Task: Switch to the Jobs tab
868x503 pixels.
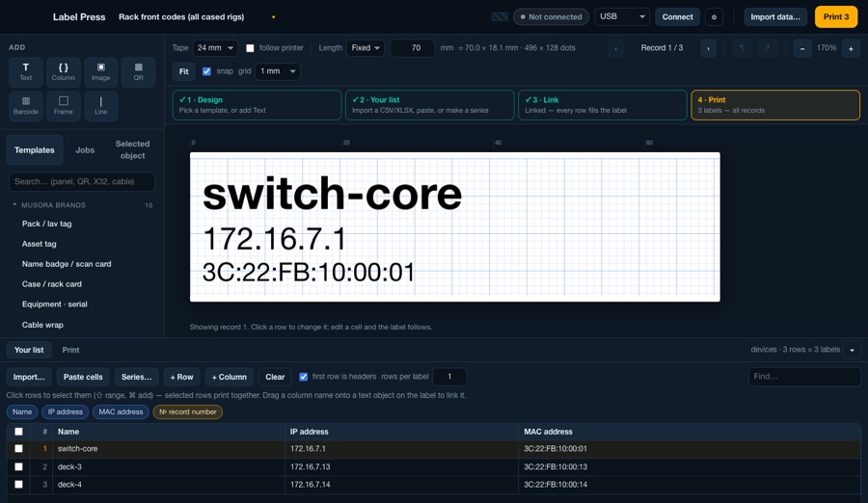Action: (85, 150)
